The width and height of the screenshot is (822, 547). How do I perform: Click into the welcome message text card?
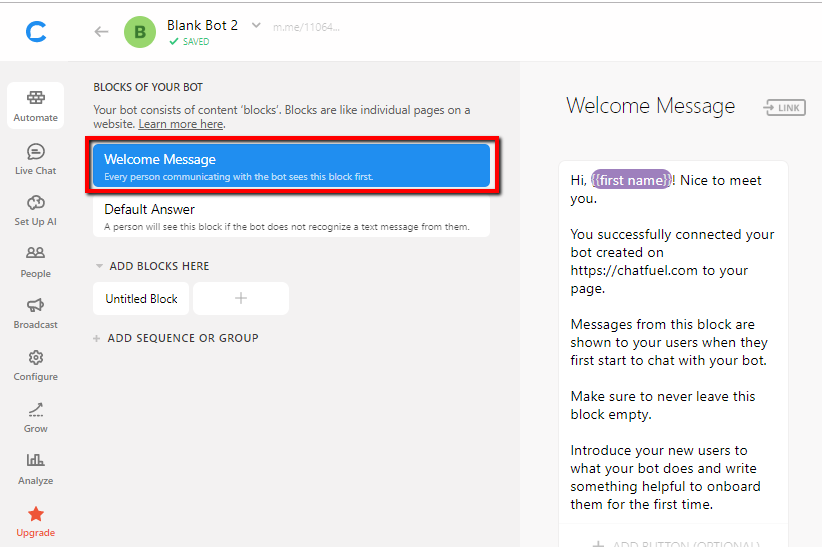pyautogui.click(x=673, y=342)
